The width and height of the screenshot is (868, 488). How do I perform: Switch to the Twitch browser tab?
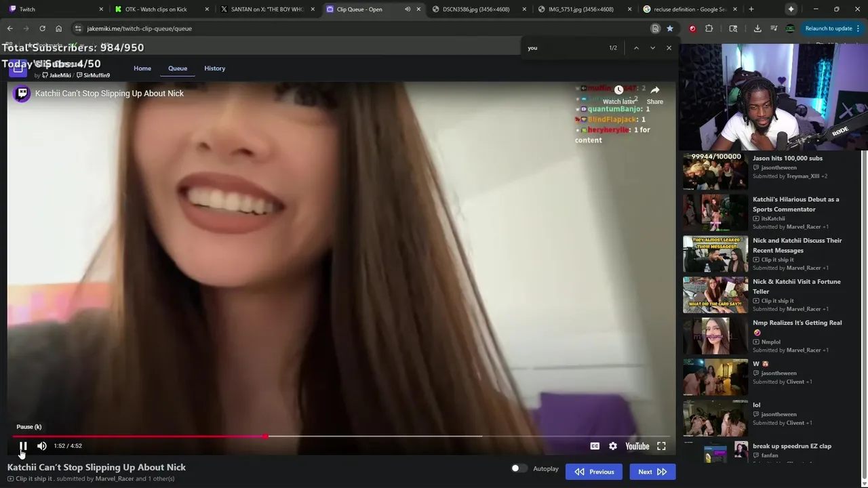point(54,9)
